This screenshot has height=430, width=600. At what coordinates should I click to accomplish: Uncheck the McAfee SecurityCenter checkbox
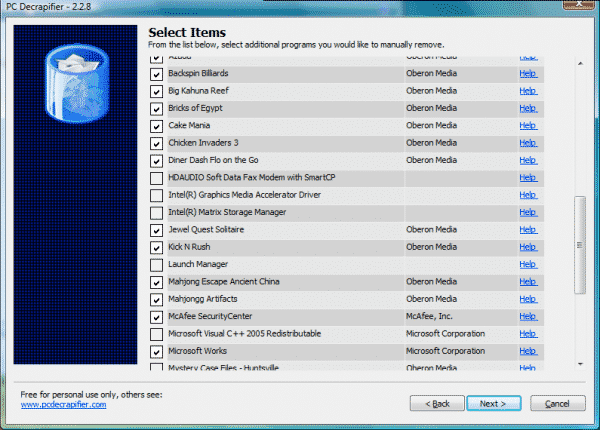(x=156, y=317)
